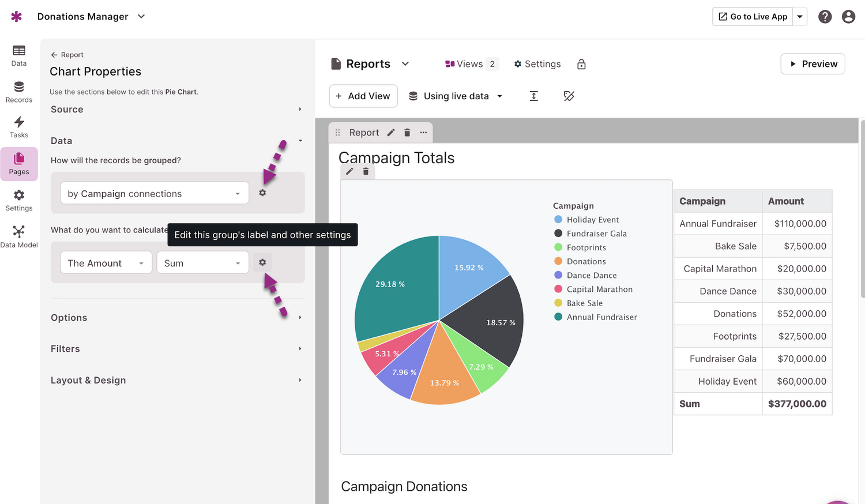This screenshot has height=504, width=865.
Task: Toggle Annual Fundraiser series in legend
Action: pos(601,317)
